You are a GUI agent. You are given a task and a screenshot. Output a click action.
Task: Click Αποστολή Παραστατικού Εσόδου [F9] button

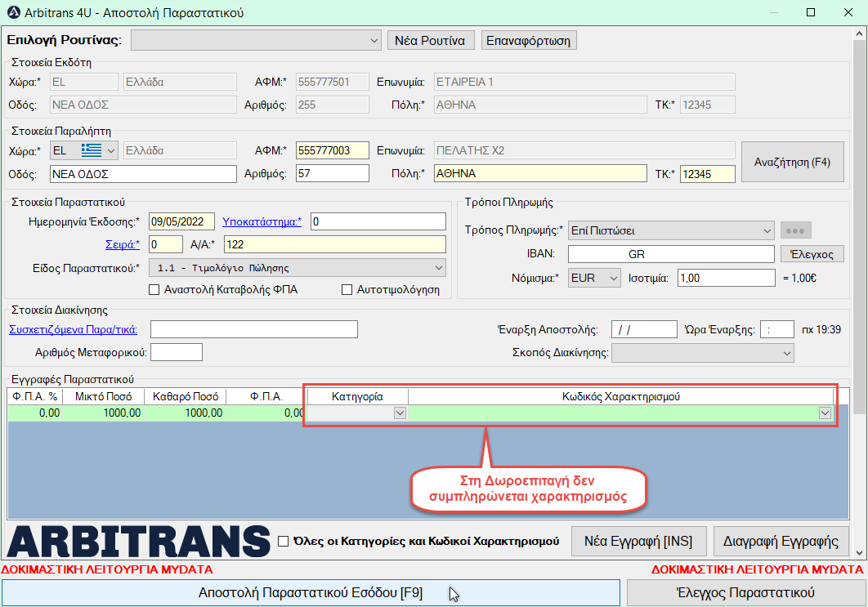tap(311, 592)
